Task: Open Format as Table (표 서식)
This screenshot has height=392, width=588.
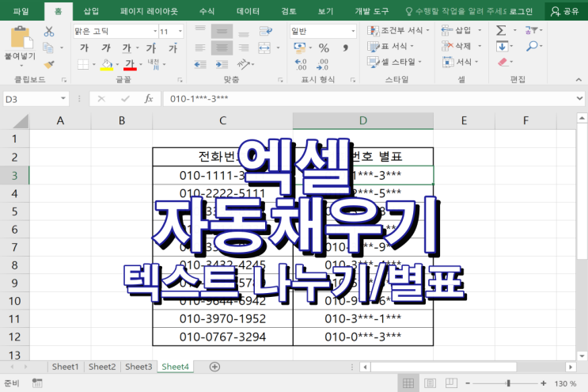Action: coord(390,47)
